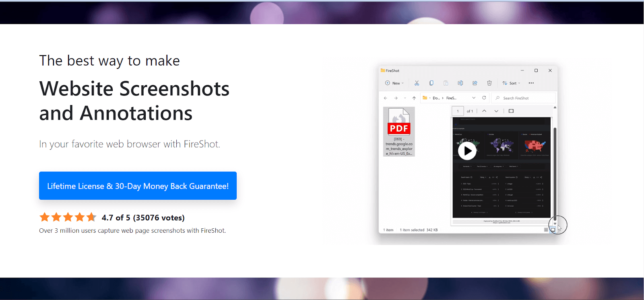Click the 'of 1' page count label
This screenshot has width=644, height=300.
pos(470,111)
